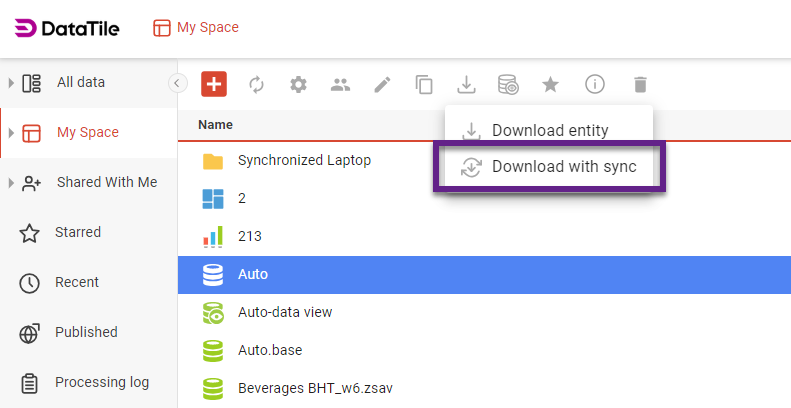The height and width of the screenshot is (408, 791).
Task: Click the download toolbar icon
Action: pos(466,85)
